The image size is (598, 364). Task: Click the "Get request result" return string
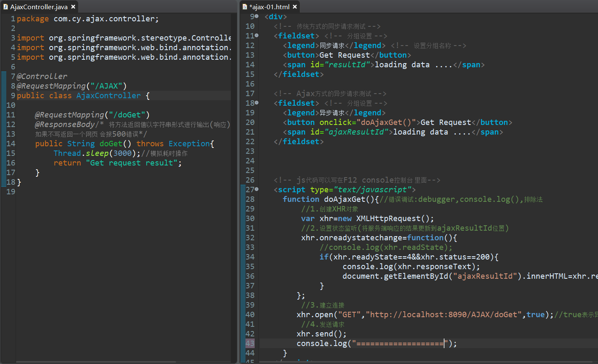click(x=132, y=163)
